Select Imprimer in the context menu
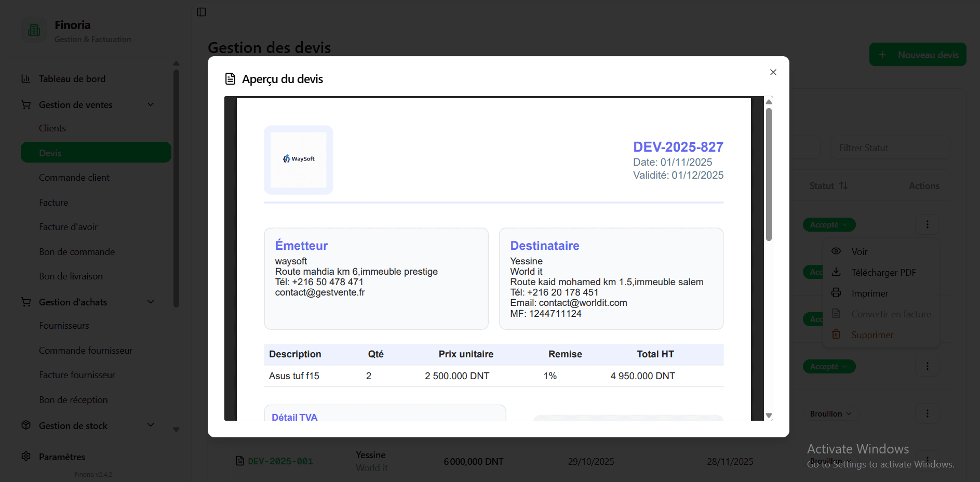Screen dimensions: 980x482 881,293
